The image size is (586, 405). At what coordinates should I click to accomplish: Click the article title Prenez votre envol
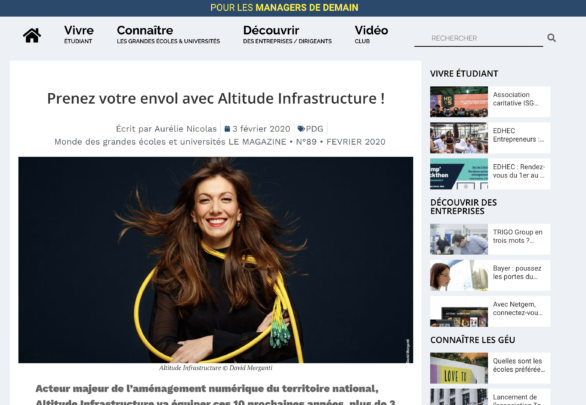216,99
